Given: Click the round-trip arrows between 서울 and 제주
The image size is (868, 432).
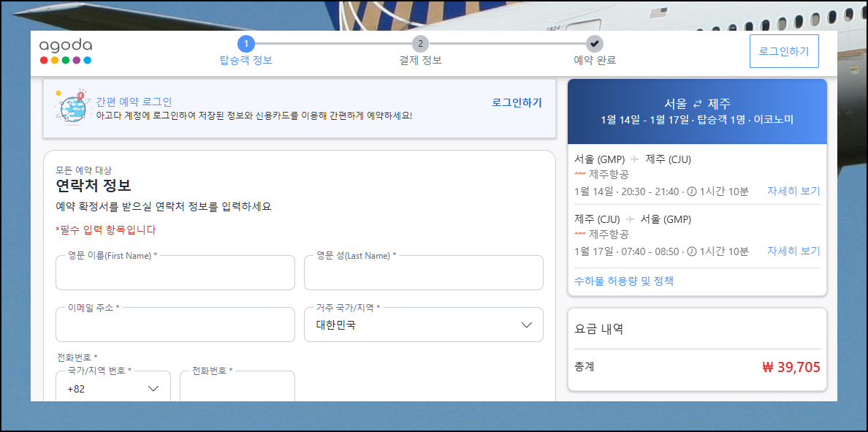Looking at the screenshot, I should [x=698, y=104].
